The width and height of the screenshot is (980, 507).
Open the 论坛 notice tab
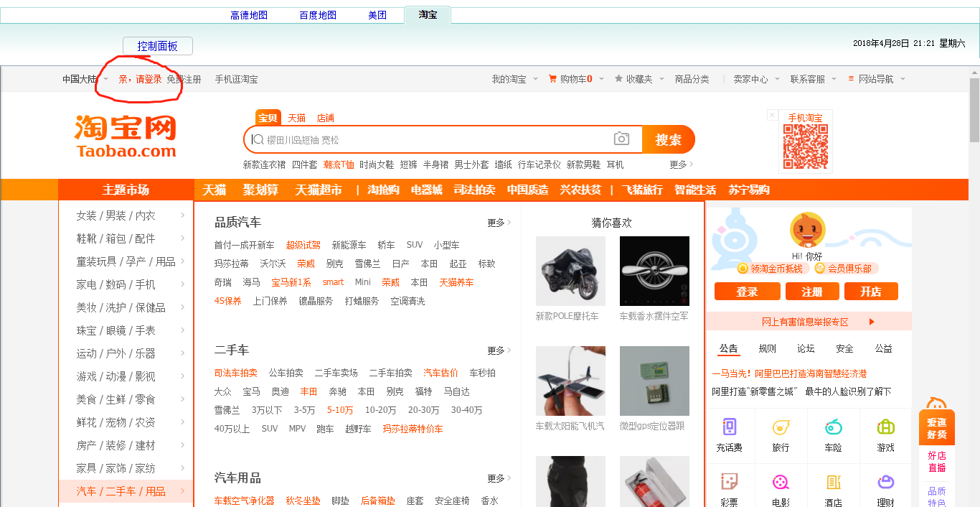806,348
